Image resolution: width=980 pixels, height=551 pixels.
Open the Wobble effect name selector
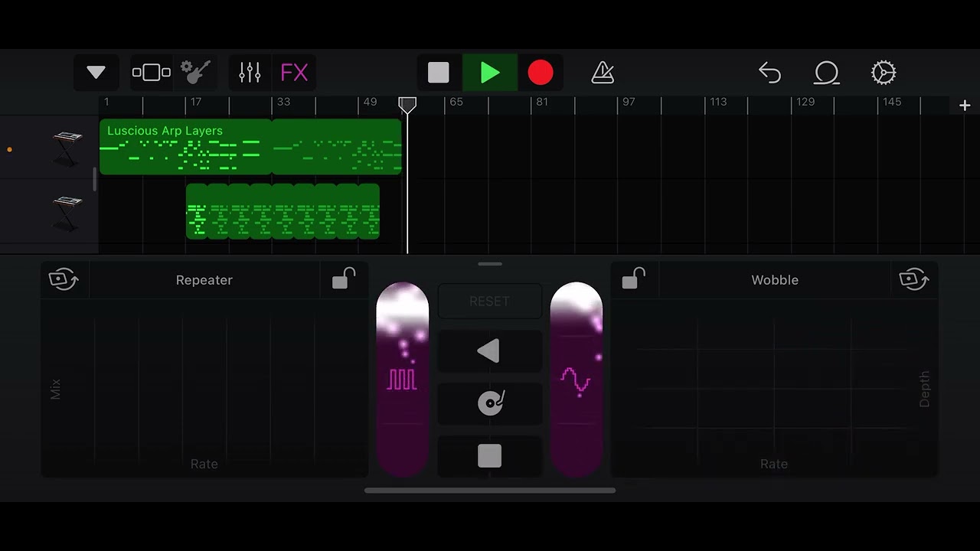[x=775, y=280]
